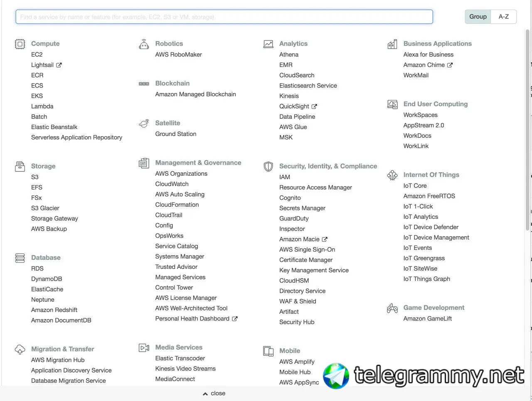
Task: Open Key Management Service
Action: click(314, 270)
